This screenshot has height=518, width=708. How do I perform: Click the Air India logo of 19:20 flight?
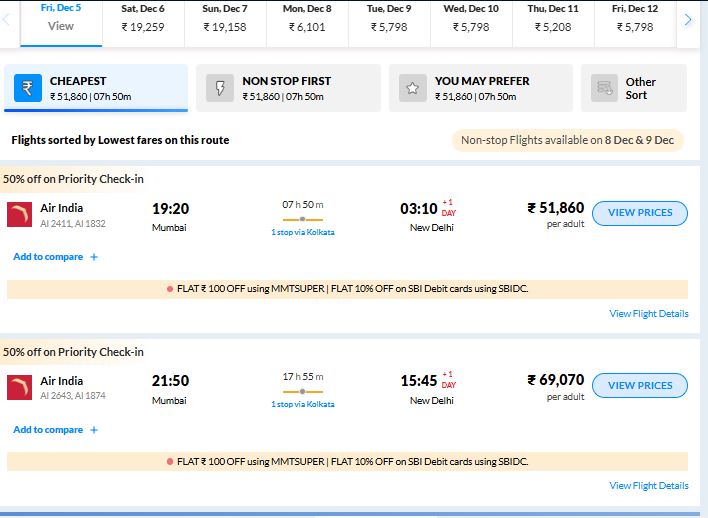coord(19,214)
